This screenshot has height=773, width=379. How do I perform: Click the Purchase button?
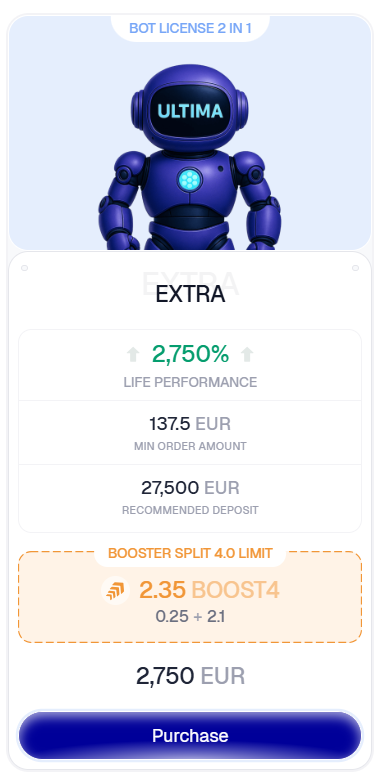click(x=190, y=736)
